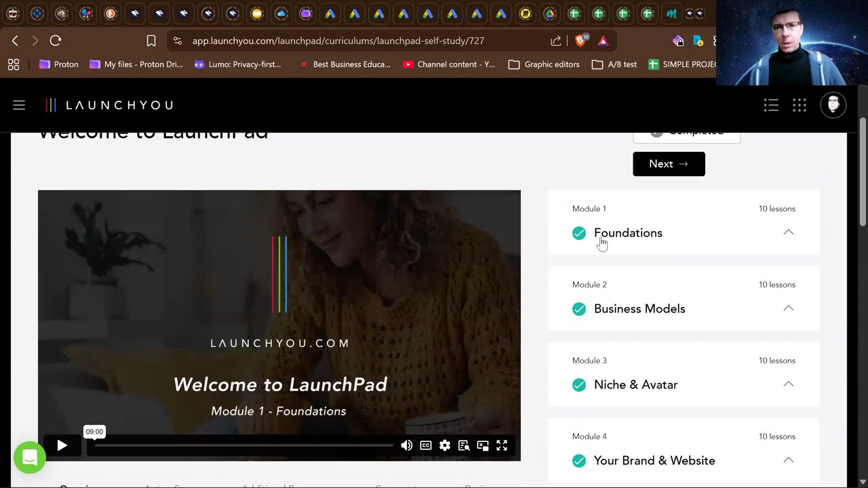Screen dimensions: 868x488
Task: Play the Welcome to LaunchPad video
Action: (x=62, y=445)
